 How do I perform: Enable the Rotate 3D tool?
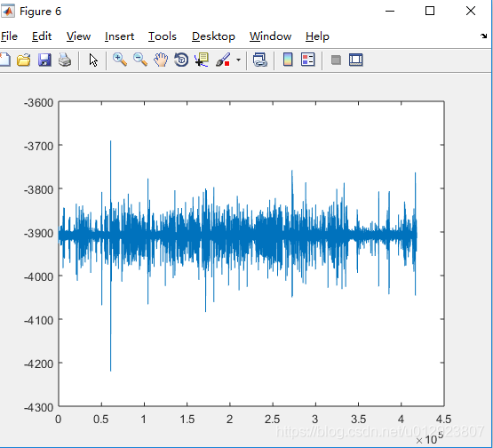[181, 60]
